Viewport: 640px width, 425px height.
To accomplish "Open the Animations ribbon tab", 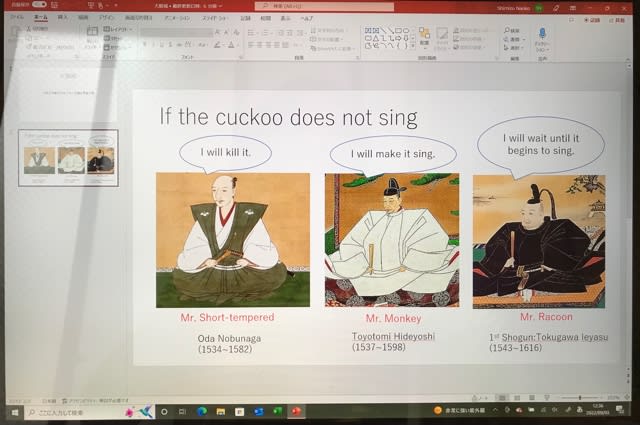I will click(177, 18).
